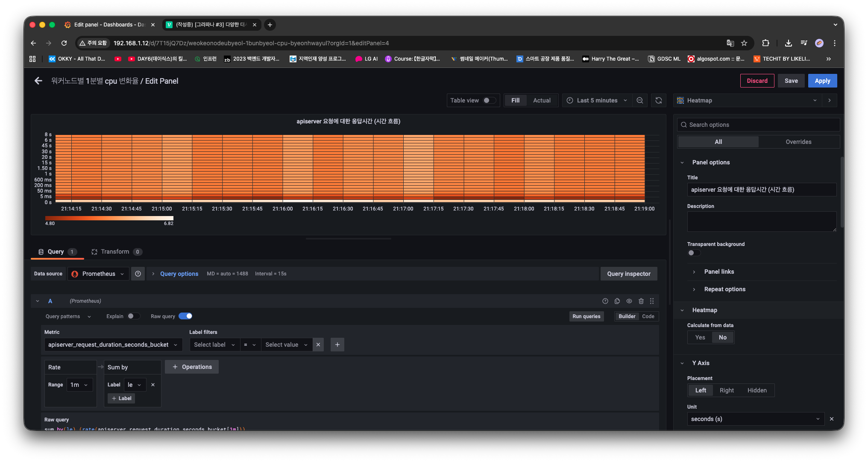Switch to the Transform tab
The width and height of the screenshot is (868, 462).
click(x=115, y=251)
